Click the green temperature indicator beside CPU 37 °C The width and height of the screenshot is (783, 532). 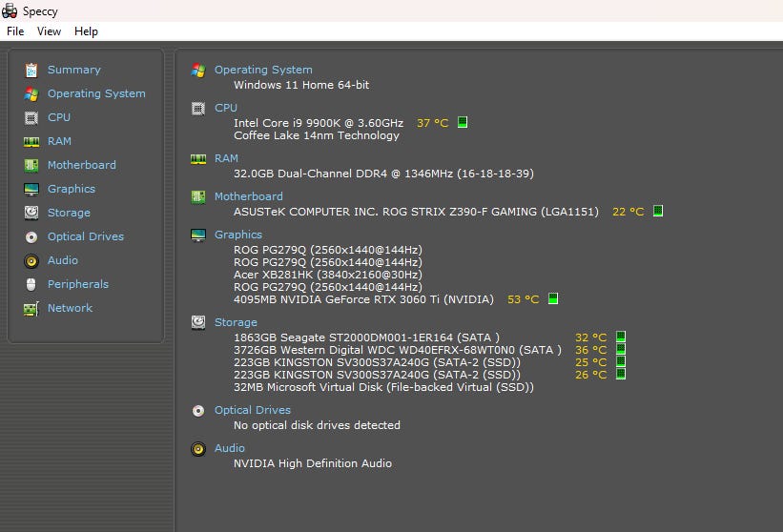pyautogui.click(x=463, y=122)
